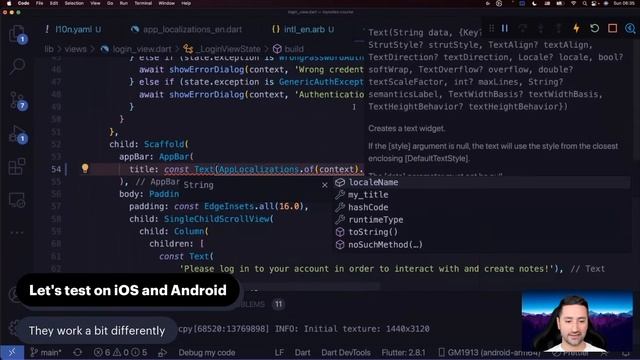Image resolution: width=640 pixels, height=360 pixels.
Task: Open the Remote Explorer view icon
Action: [17, 200]
